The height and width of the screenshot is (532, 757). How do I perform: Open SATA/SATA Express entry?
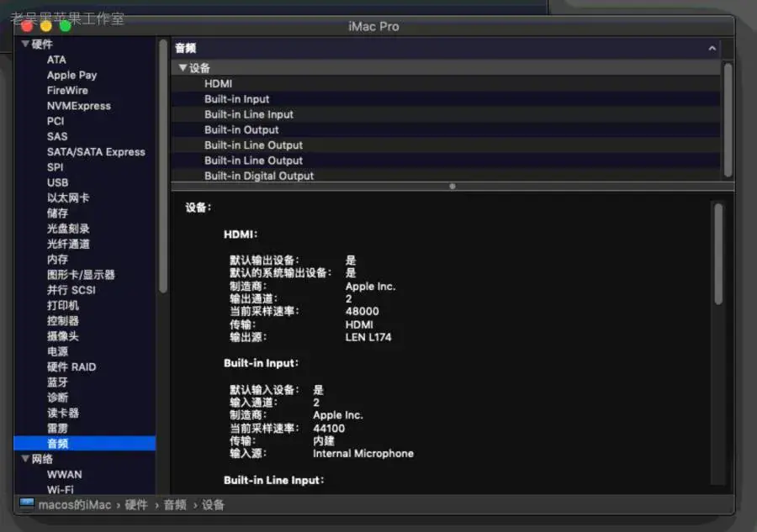point(96,152)
